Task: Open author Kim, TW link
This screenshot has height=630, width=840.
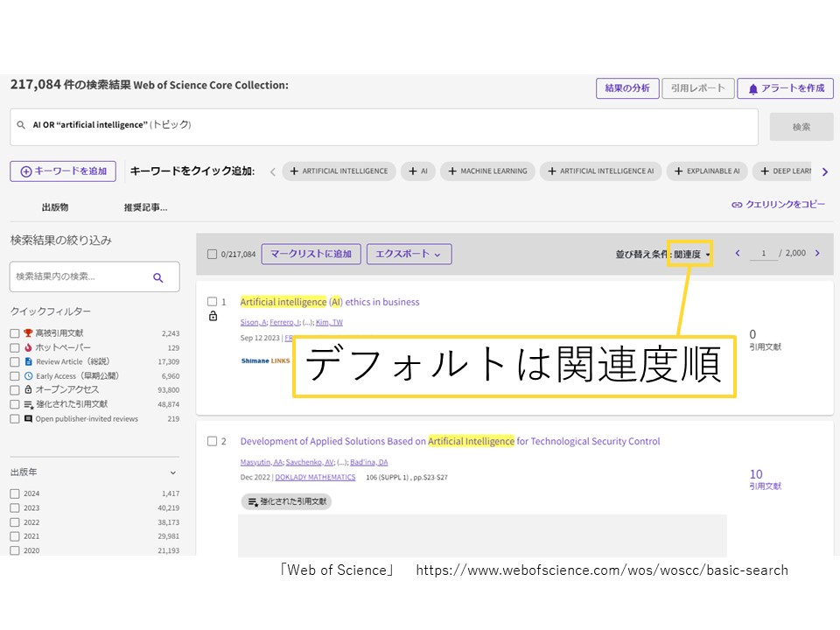Action: click(x=329, y=322)
